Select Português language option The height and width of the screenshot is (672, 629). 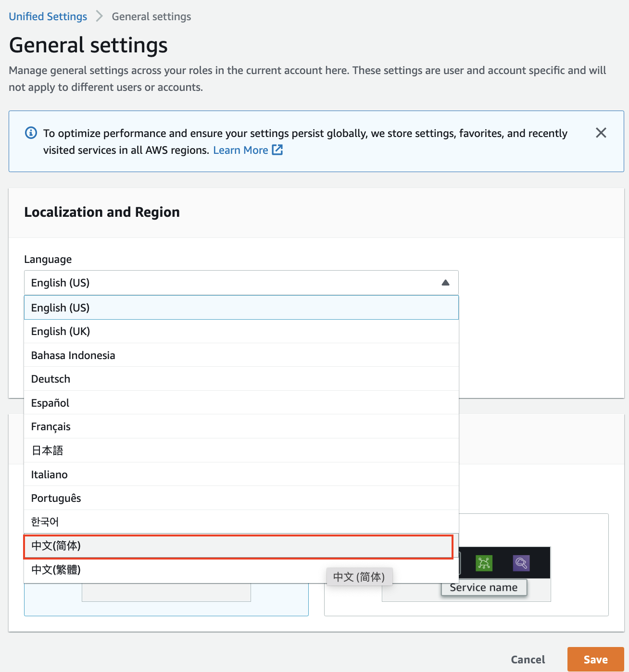point(241,498)
